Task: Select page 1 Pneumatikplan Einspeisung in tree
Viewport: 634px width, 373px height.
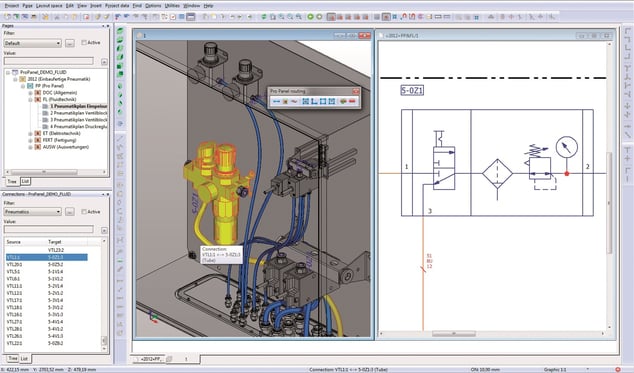Action: [79, 106]
